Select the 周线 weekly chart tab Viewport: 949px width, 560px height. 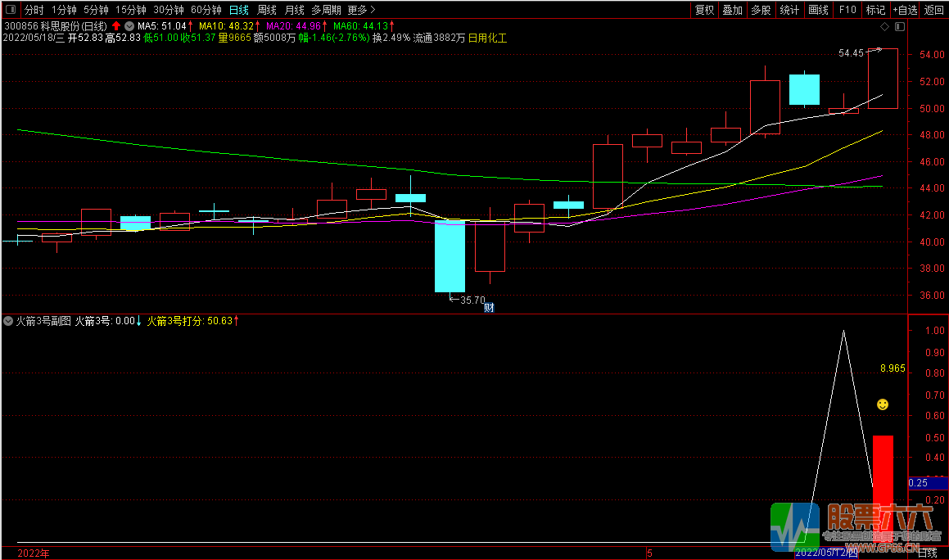(x=266, y=10)
